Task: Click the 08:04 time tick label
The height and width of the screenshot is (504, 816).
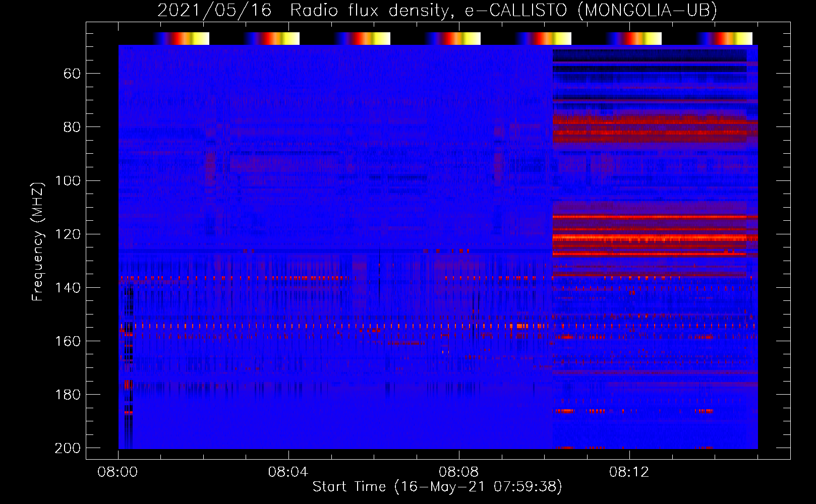Action: point(288,472)
